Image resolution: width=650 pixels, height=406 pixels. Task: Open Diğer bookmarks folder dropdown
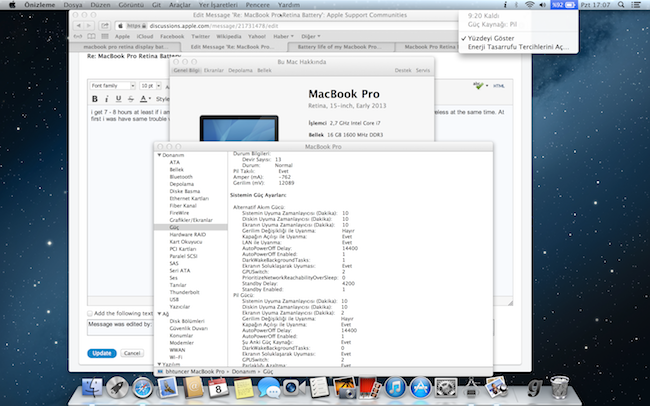(x=311, y=36)
